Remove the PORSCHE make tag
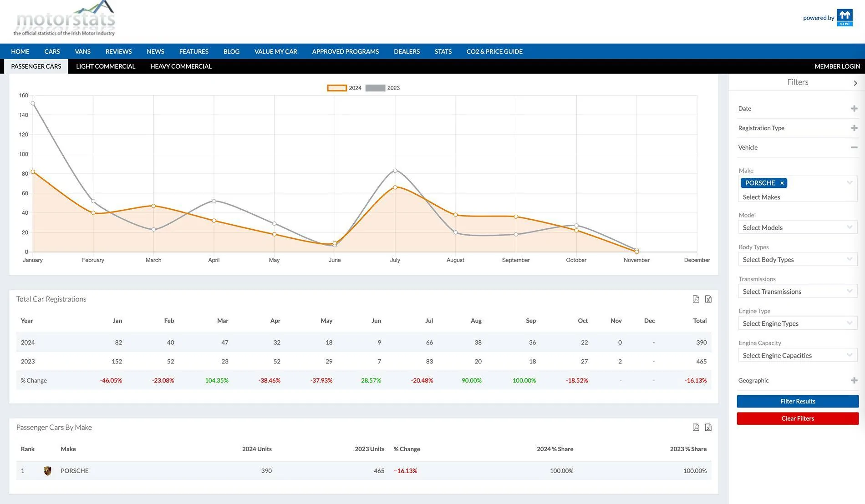The image size is (865, 504). click(x=782, y=183)
